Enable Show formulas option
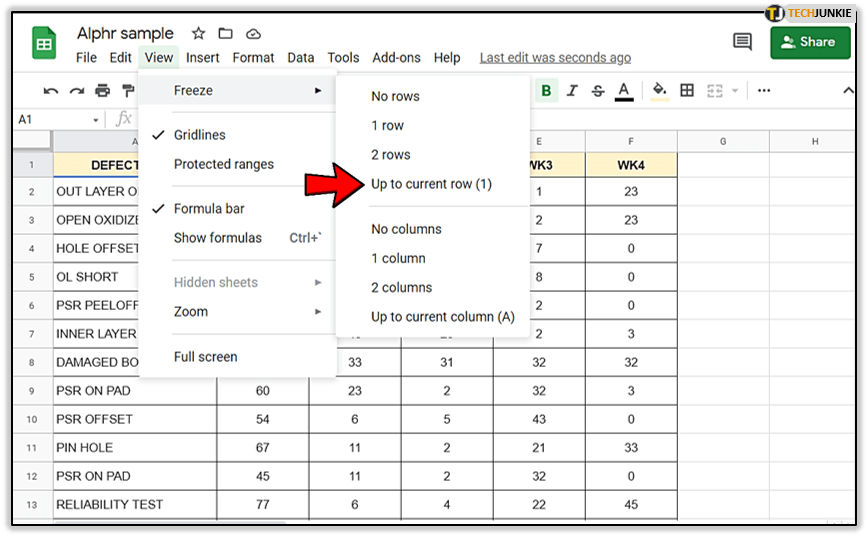Screen dimensions: 868x537 coord(217,238)
